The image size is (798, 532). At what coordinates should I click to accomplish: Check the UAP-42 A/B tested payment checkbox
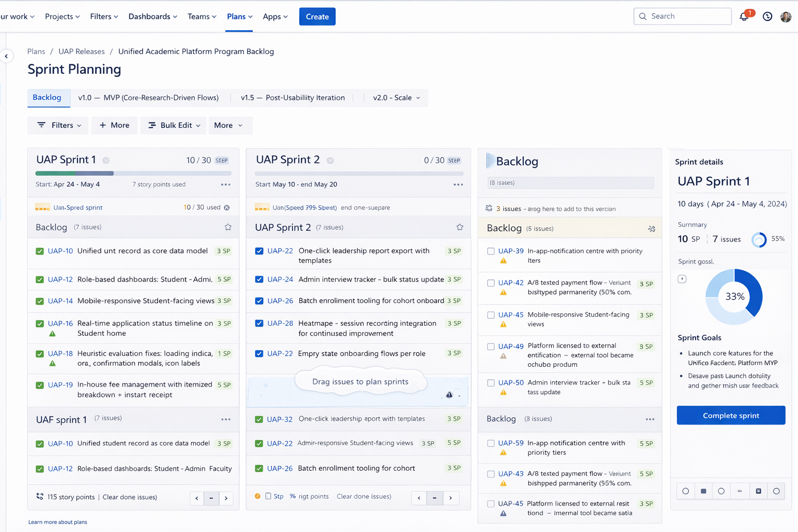(490, 283)
